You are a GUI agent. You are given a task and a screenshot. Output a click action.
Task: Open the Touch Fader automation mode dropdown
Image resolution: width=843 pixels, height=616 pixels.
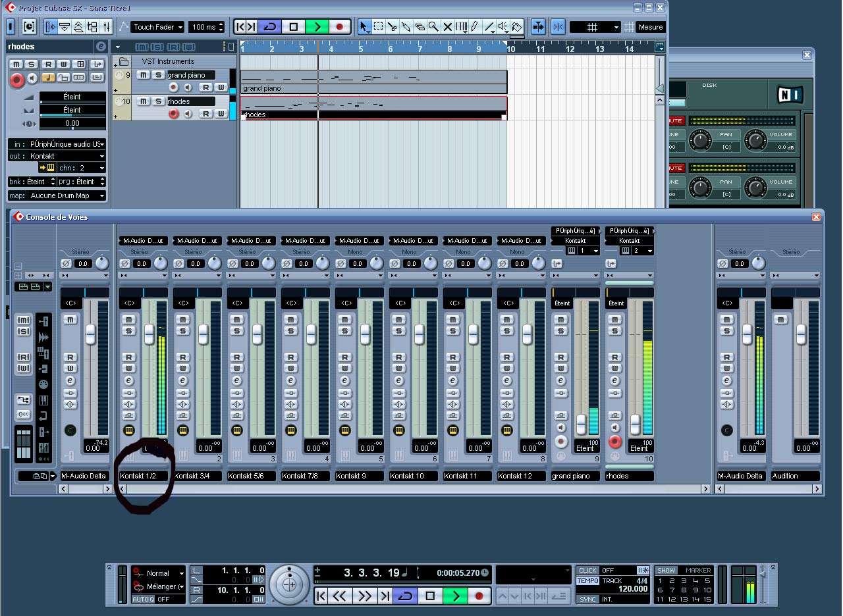[157, 27]
